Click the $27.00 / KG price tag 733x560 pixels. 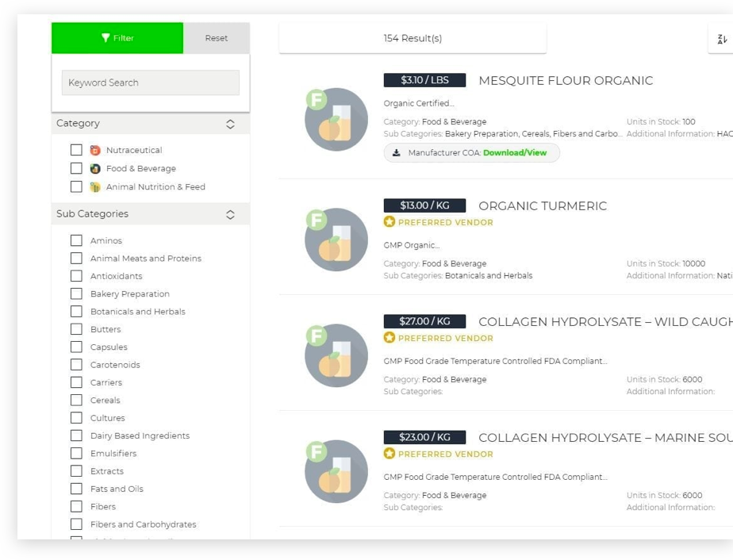(424, 321)
